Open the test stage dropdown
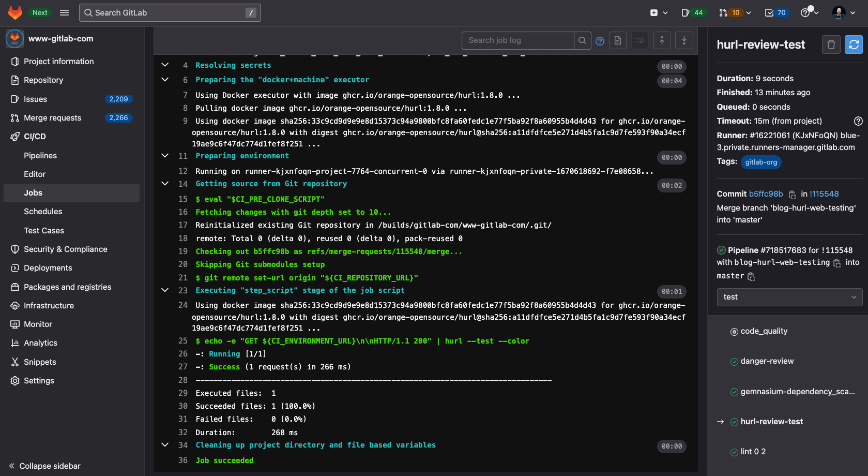This screenshot has width=868, height=476. point(789,297)
